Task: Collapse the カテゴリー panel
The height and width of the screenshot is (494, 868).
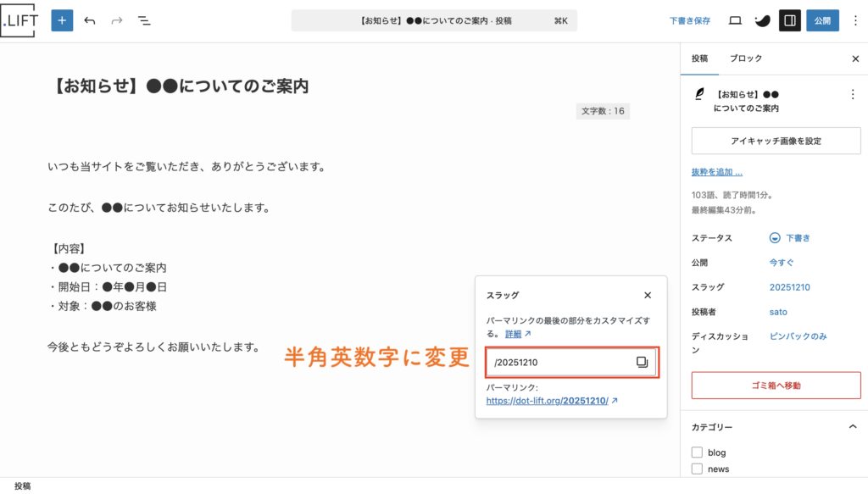Action: pos(852,427)
